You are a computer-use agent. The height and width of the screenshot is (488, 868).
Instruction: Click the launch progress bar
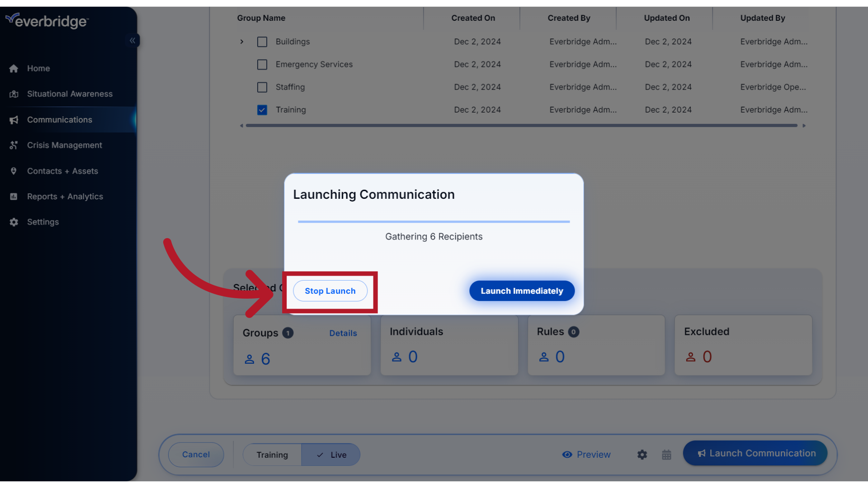[x=434, y=222]
